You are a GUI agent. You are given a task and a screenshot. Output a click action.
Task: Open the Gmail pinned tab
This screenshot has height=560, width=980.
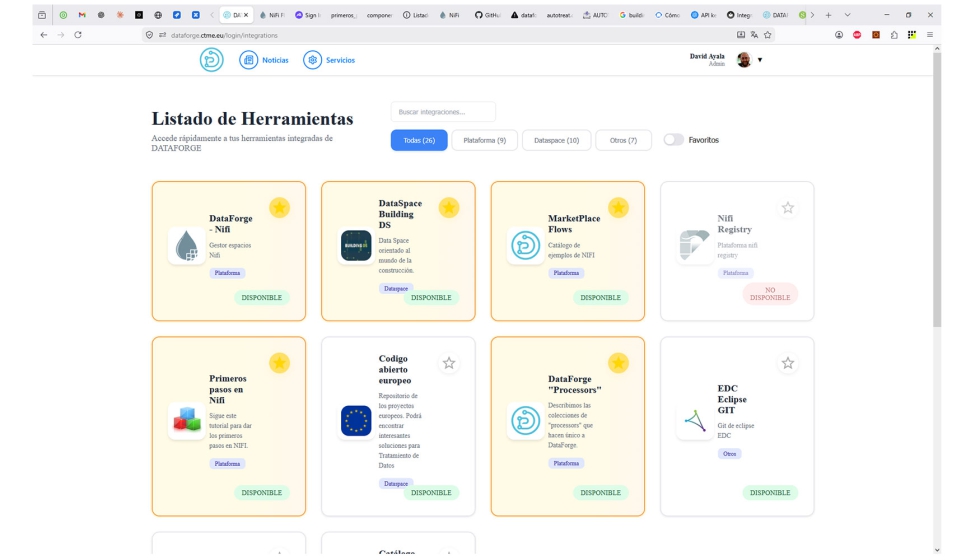click(82, 15)
